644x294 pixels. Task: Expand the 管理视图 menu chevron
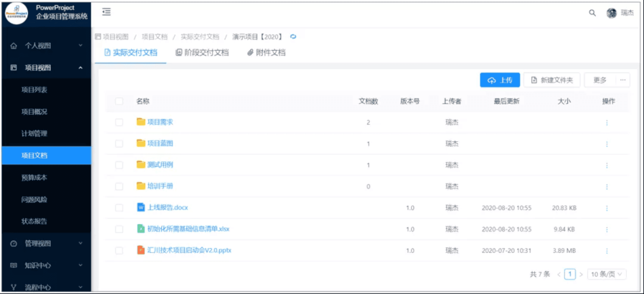click(80, 243)
